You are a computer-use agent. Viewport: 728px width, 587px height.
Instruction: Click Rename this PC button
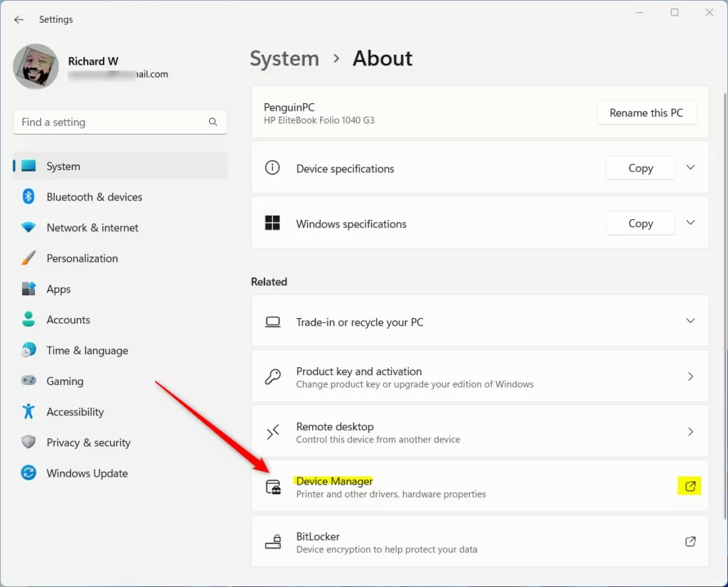[646, 112]
